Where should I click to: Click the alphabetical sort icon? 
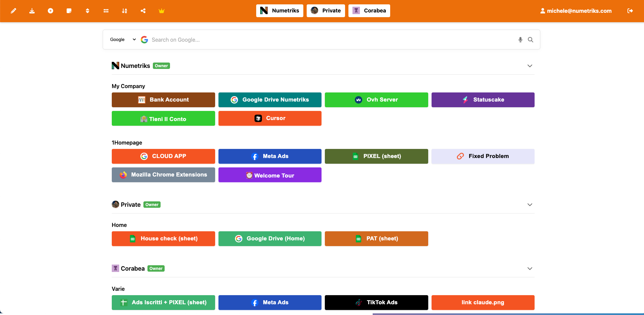tap(125, 11)
